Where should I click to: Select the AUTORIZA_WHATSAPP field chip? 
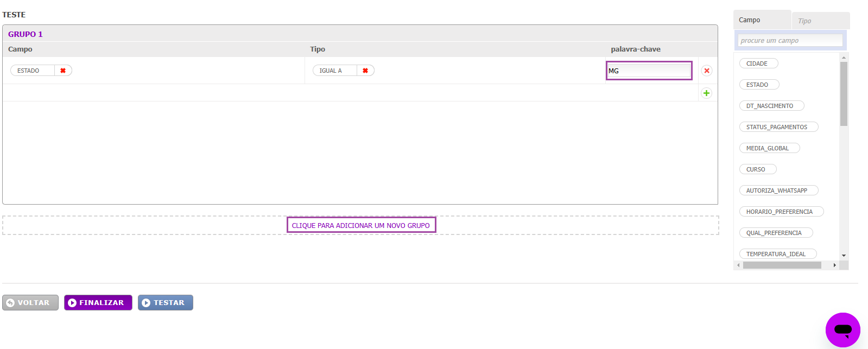tap(778, 191)
